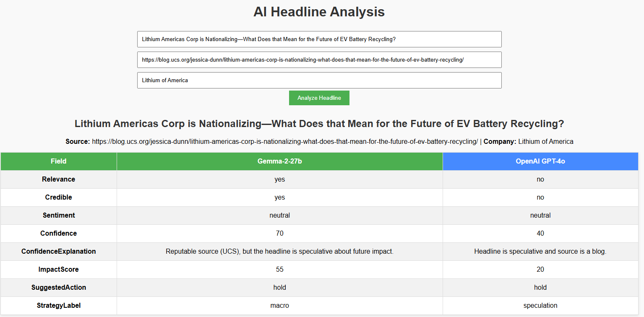Image resolution: width=644 pixels, height=317 pixels.
Task: Select the Relevance row label
Action: coord(59,179)
